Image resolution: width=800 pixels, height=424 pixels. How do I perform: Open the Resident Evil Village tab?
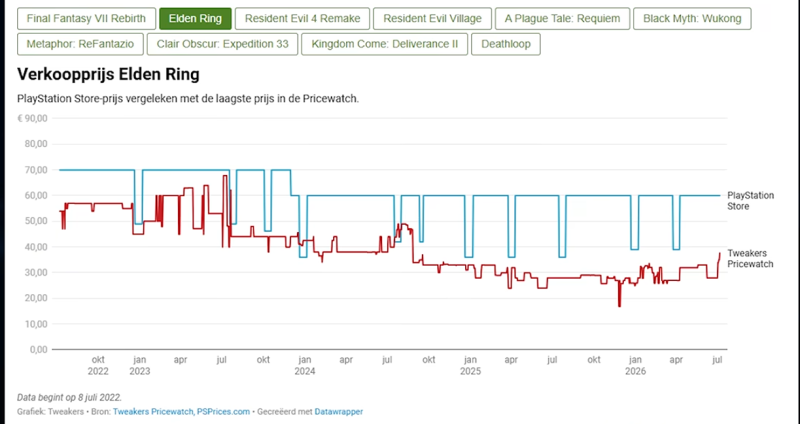point(432,19)
